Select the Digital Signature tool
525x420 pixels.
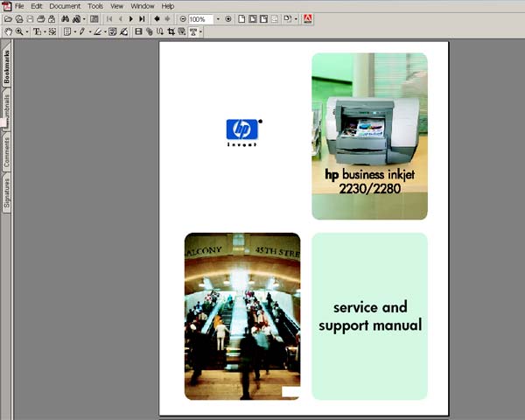[x=123, y=31]
